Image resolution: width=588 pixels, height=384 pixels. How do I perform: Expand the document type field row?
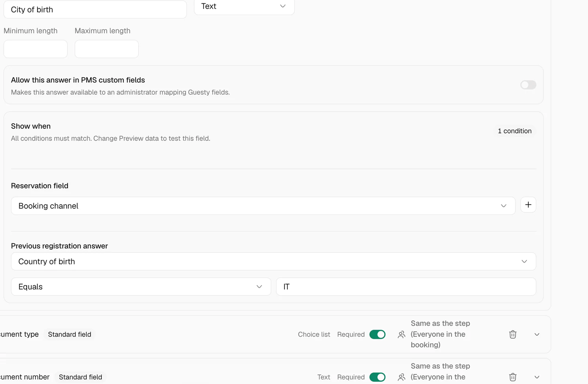point(537,334)
